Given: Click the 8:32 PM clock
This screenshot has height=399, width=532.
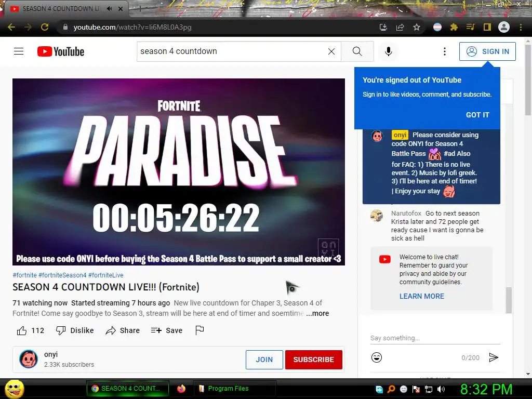Looking at the screenshot, I should coord(486,389).
